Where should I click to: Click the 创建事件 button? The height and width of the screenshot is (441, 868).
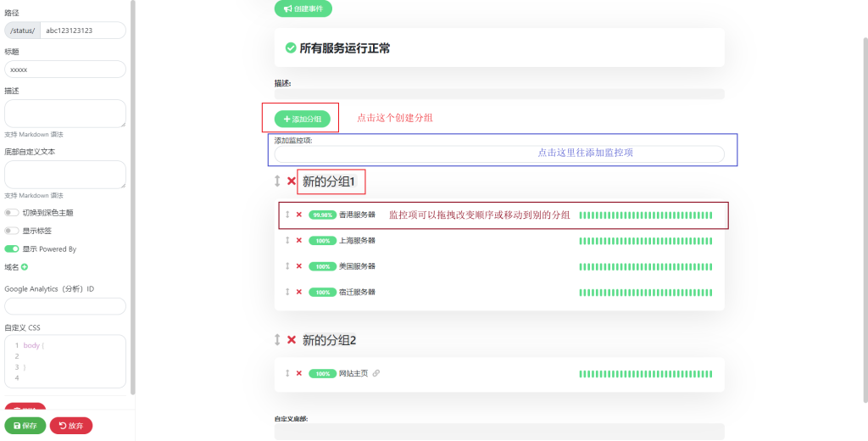pos(303,8)
